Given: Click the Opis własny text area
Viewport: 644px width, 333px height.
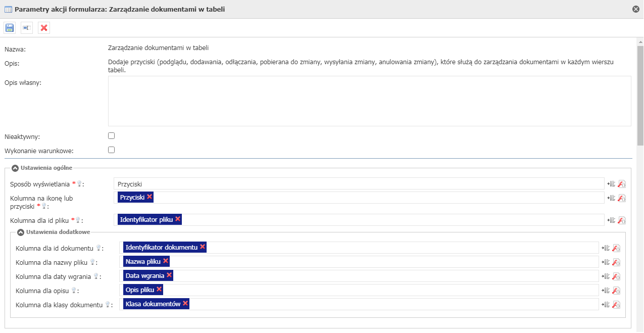Looking at the screenshot, I should click(370, 101).
